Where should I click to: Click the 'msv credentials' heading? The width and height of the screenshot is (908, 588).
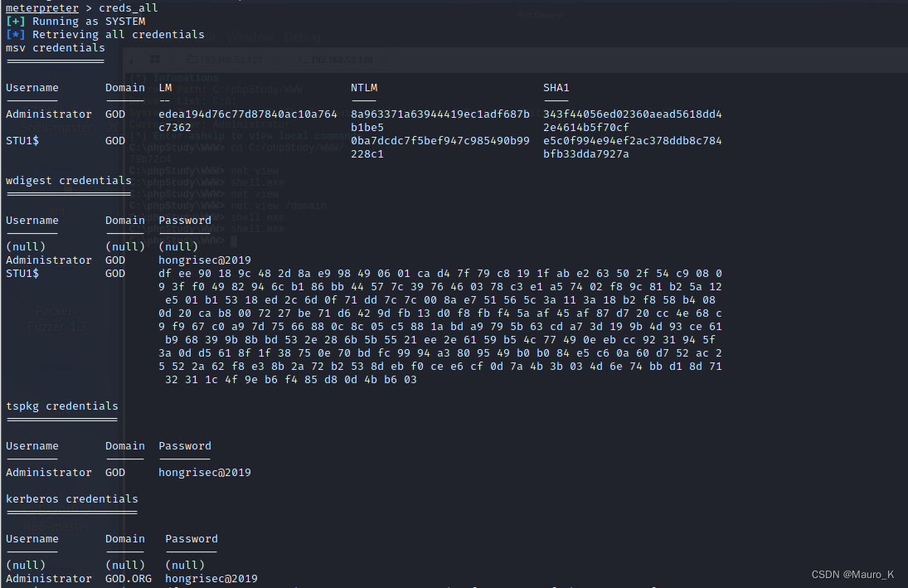(56, 48)
